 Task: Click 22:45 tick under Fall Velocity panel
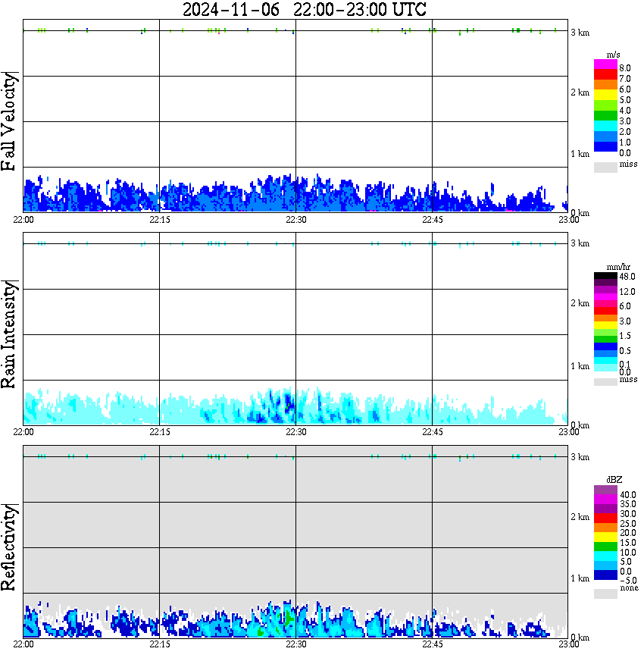click(x=432, y=220)
